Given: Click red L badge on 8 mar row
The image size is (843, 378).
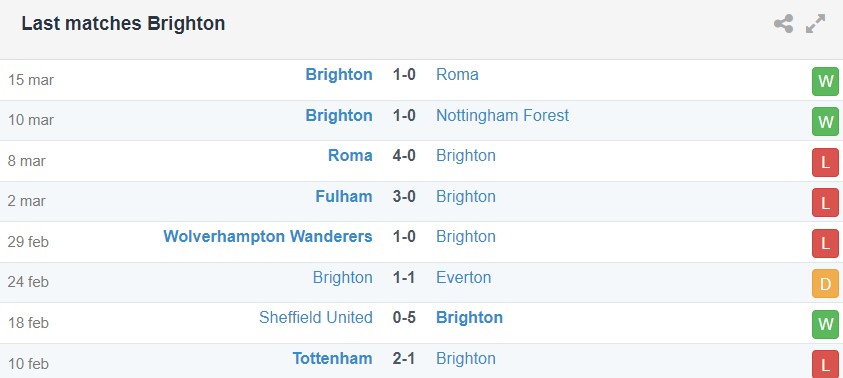Looking at the screenshot, I should coord(825,162).
